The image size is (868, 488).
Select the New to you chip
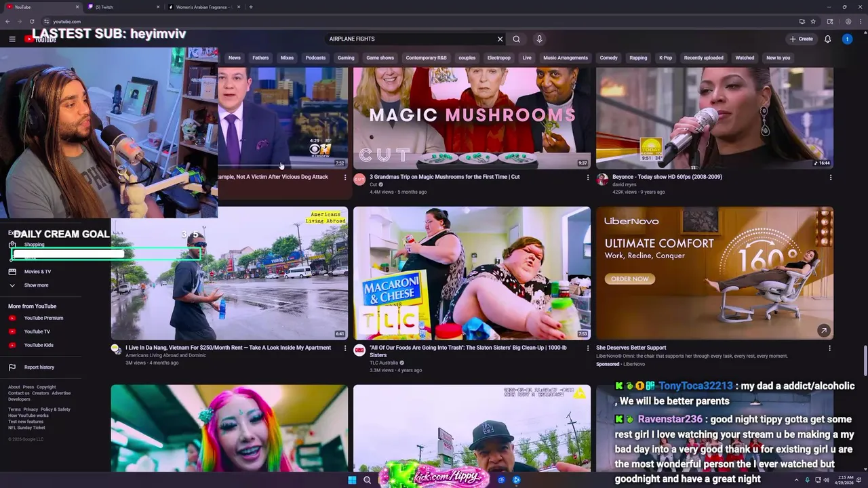coord(778,58)
